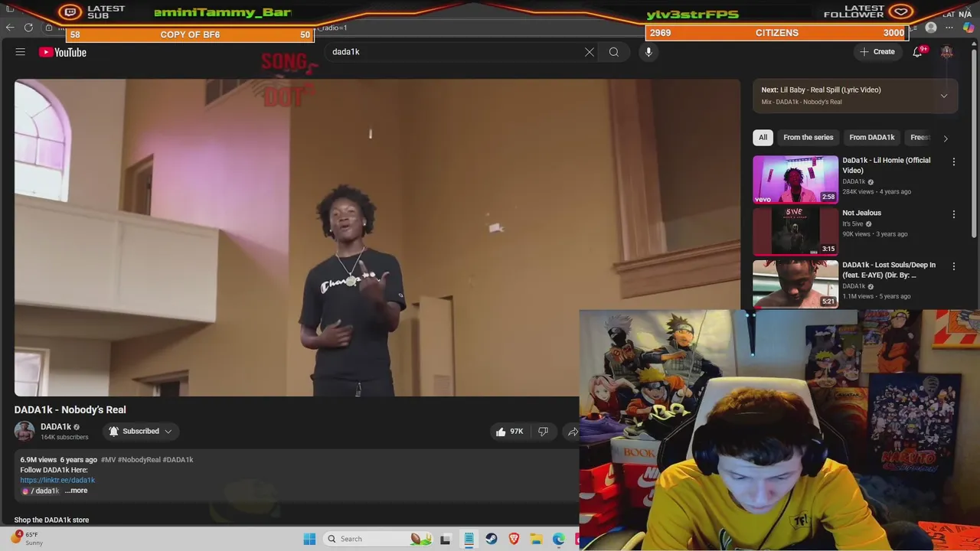Open Not Jealous video thumbnail
Screen dimensions: 980x551
click(795, 231)
